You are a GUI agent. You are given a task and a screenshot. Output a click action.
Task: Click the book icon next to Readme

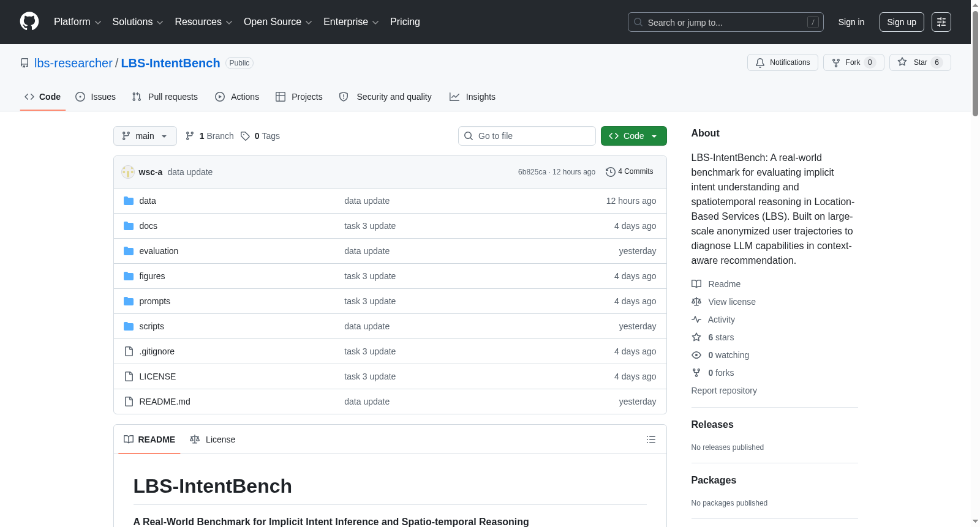[x=696, y=284]
